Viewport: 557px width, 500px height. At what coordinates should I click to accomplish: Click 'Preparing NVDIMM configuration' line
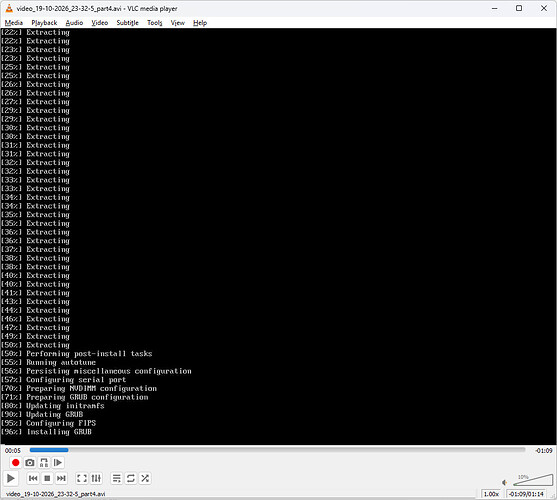pos(79,388)
